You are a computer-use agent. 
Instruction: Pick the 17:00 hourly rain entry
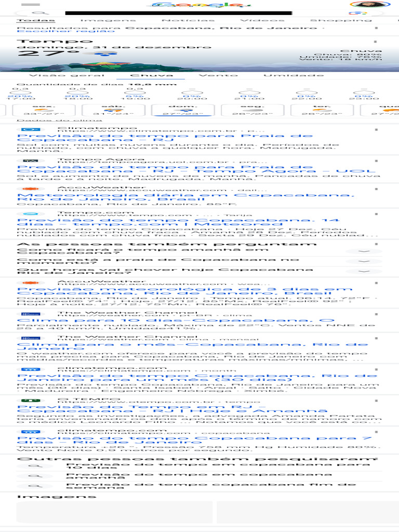coord(21,94)
